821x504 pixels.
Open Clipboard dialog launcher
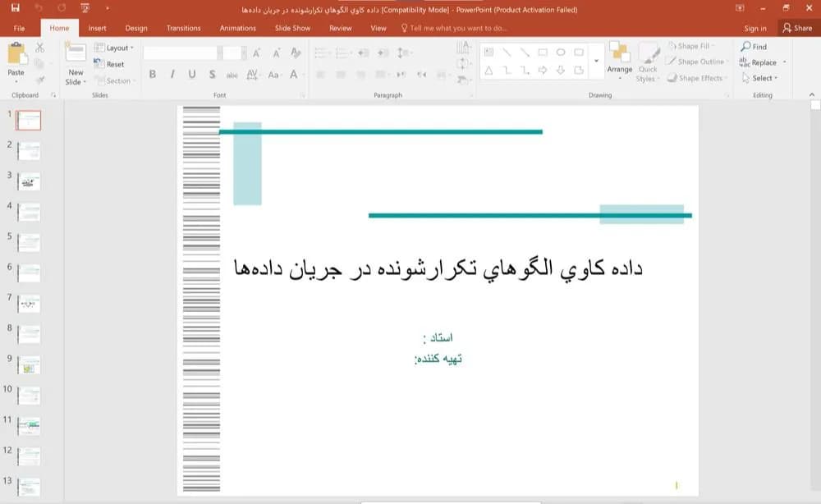pos(53,95)
